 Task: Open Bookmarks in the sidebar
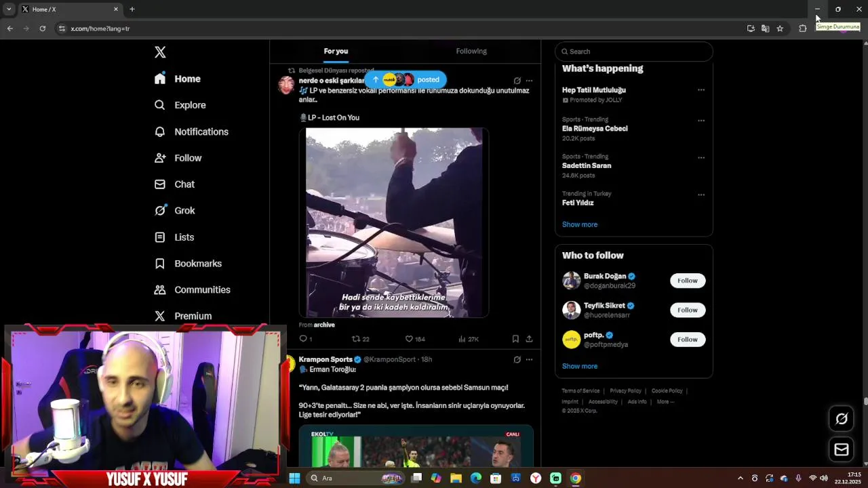click(188, 264)
